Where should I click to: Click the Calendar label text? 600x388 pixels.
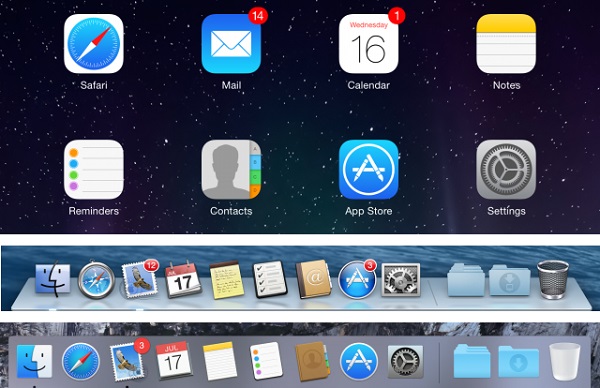click(368, 85)
